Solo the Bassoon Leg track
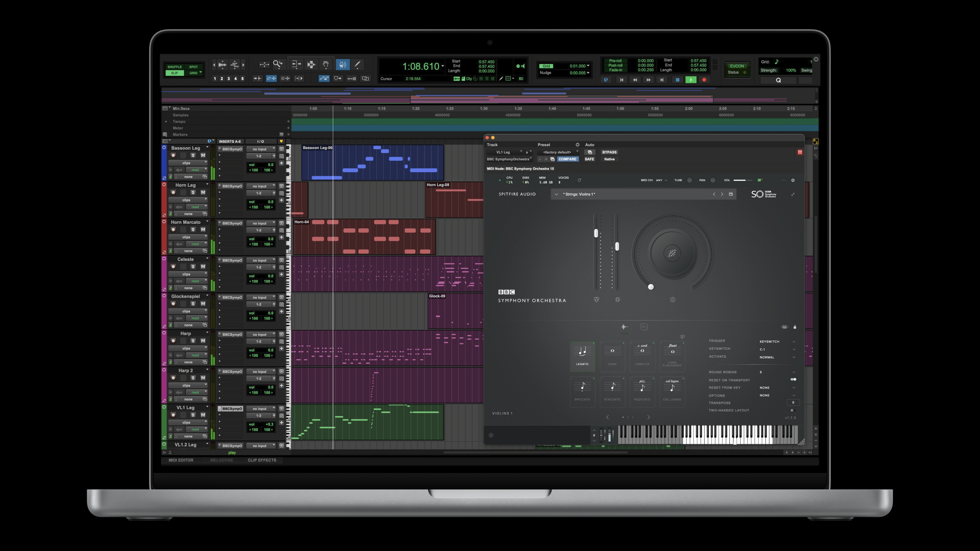Viewport: 980px width, 551px height. click(193, 155)
